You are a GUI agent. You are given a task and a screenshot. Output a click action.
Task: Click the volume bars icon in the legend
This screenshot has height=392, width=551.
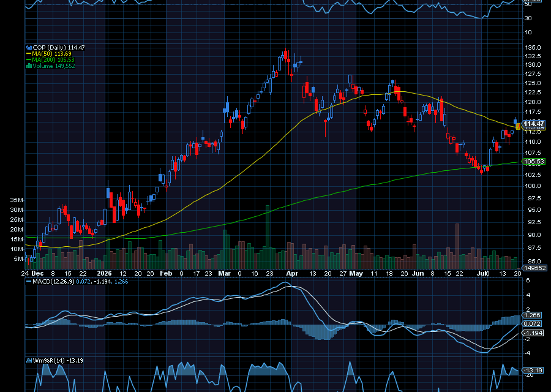29,66
